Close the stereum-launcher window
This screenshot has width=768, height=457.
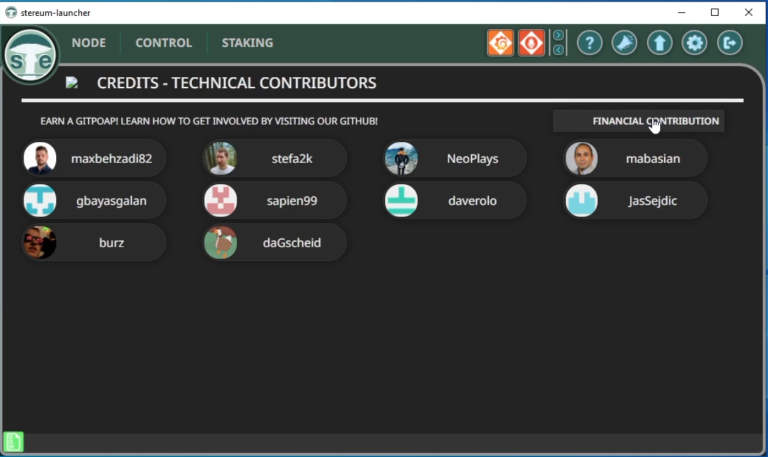pos(748,12)
